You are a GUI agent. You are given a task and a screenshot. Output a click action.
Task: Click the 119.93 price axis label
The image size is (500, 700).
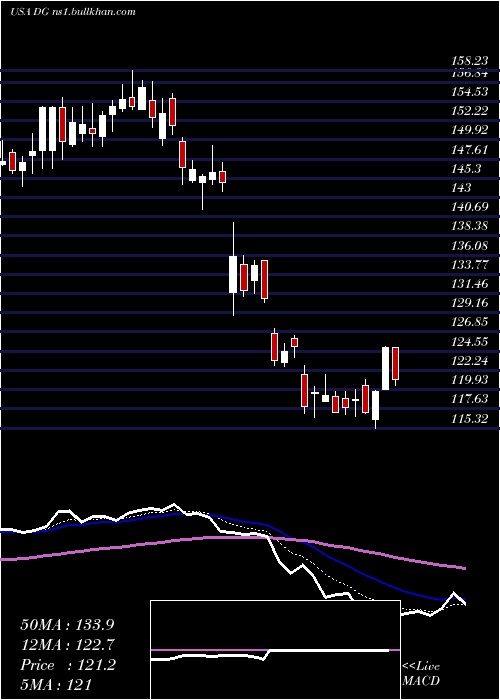click(470, 380)
